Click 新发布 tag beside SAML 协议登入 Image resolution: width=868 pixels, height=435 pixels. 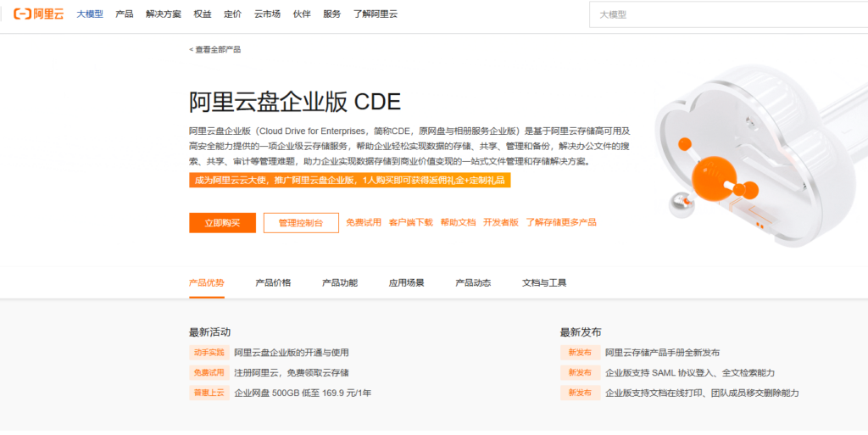click(580, 372)
